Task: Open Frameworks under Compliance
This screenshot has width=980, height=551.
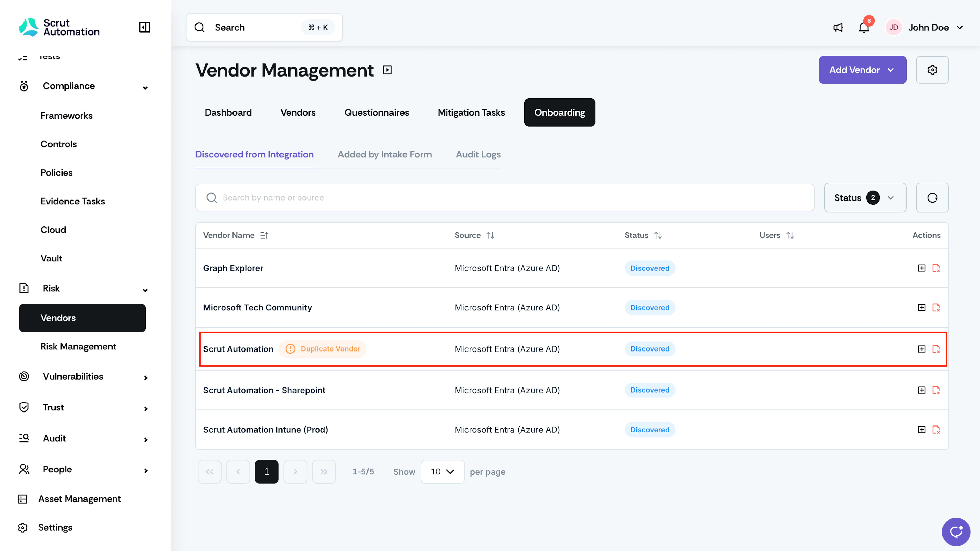Action: tap(66, 116)
